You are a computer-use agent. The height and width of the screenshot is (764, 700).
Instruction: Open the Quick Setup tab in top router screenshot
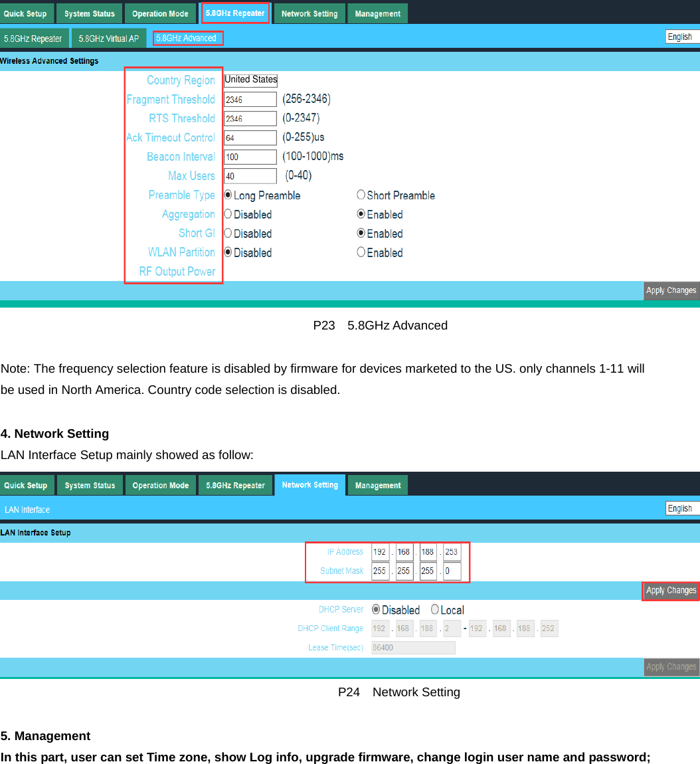[26, 14]
